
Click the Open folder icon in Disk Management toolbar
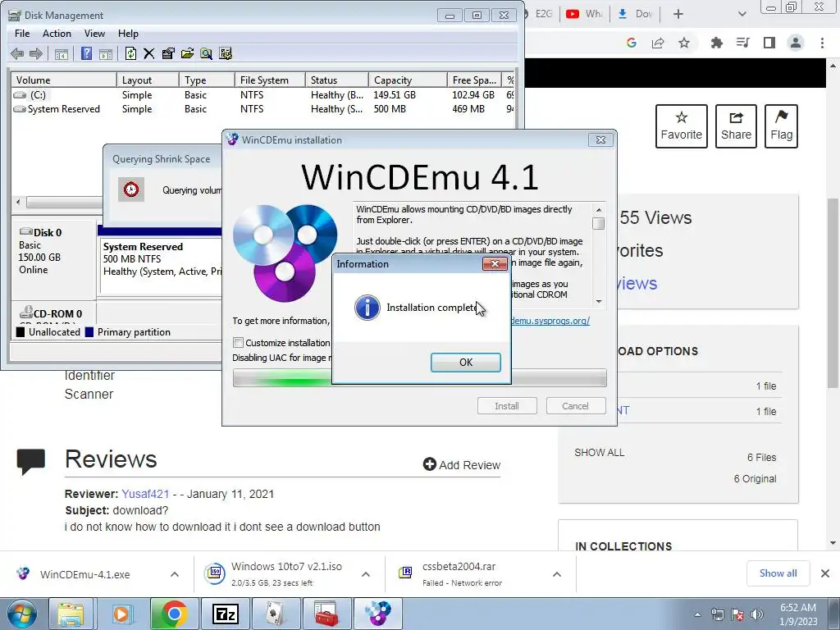187,53
